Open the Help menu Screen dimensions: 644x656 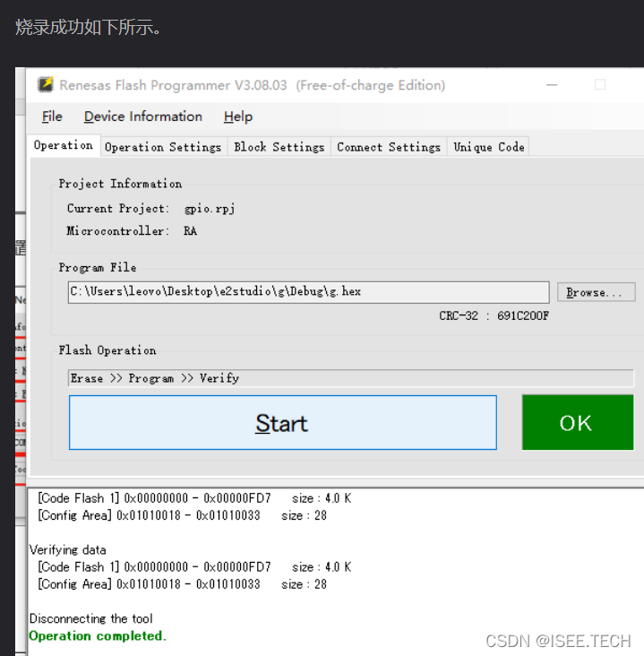click(x=238, y=117)
